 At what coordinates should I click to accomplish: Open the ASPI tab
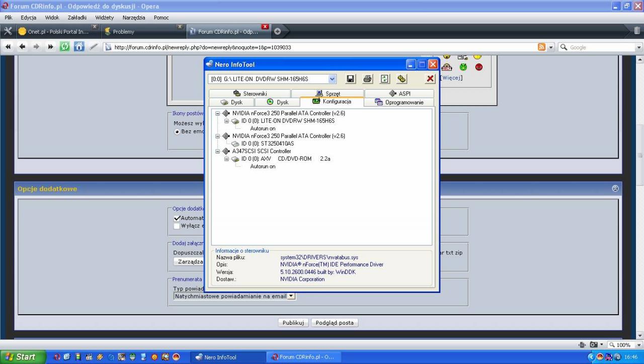(399, 94)
